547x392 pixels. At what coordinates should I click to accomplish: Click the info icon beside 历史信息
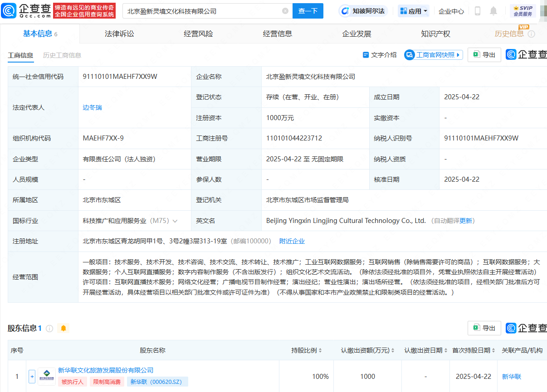[532, 34]
